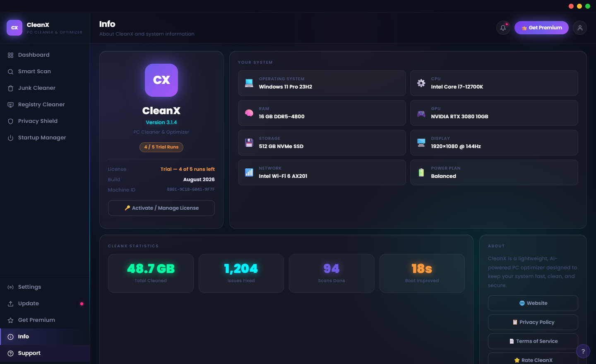Open Settings from sidebar

[45, 287]
